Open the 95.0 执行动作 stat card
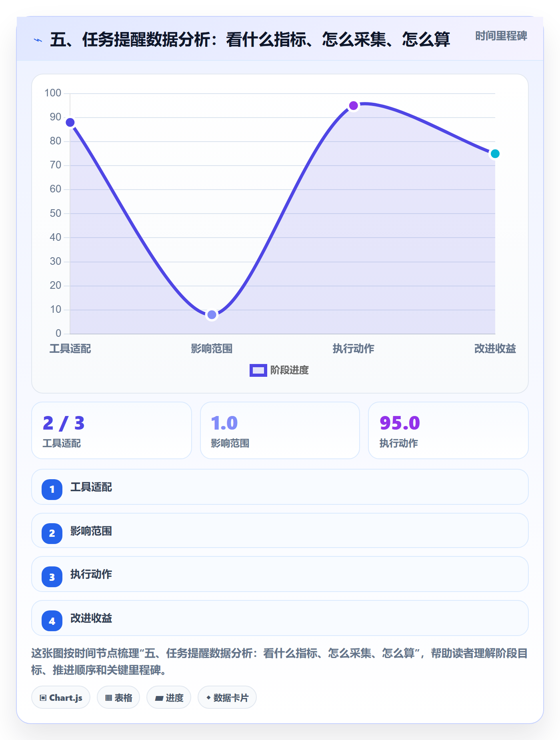The image size is (560, 740). point(448,430)
